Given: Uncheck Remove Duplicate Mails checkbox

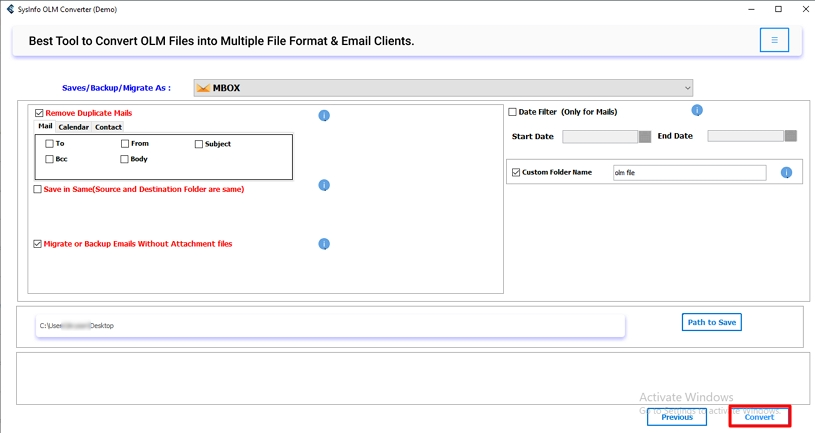Looking at the screenshot, I should pyautogui.click(x=39, y=114).
